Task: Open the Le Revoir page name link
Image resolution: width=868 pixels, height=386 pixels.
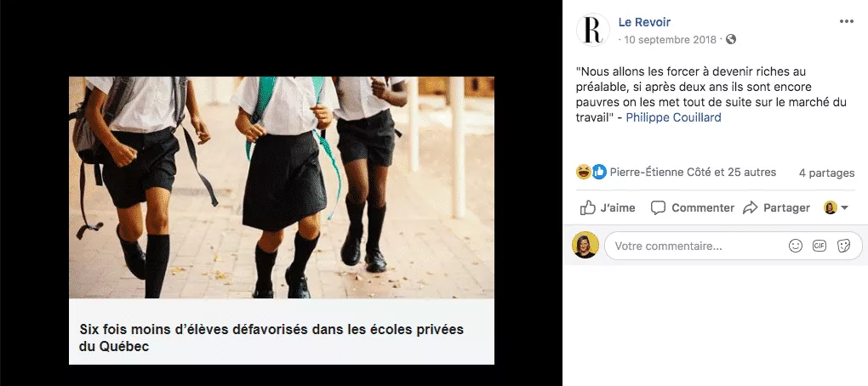Action: [644, 22]
